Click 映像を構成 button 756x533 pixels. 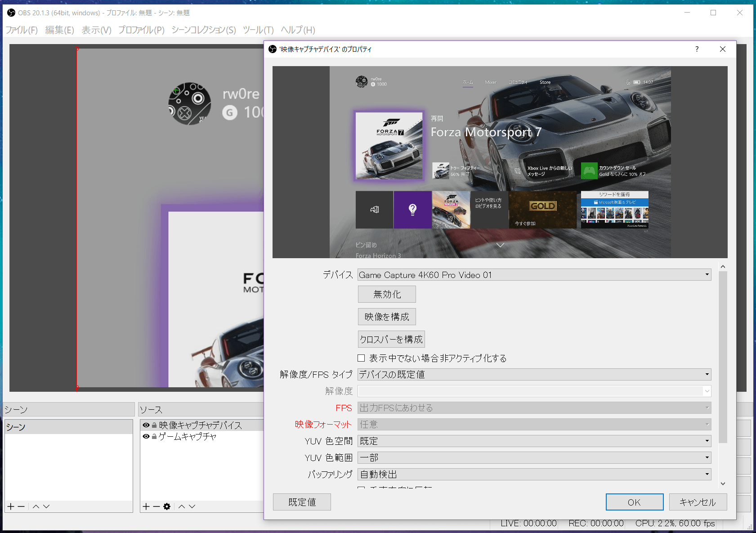click(387, 317)
